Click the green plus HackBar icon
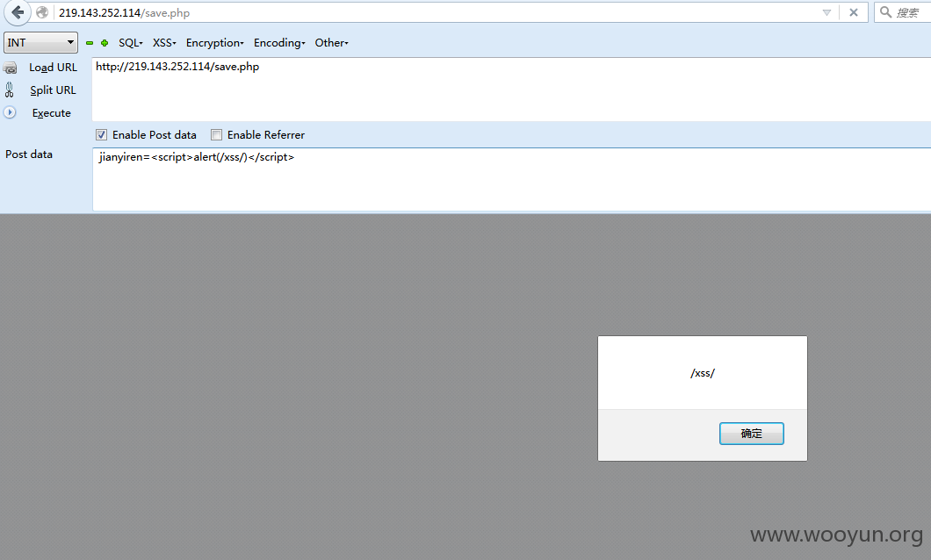The height and width of the screenshot is (560, 931). point(105,43)
